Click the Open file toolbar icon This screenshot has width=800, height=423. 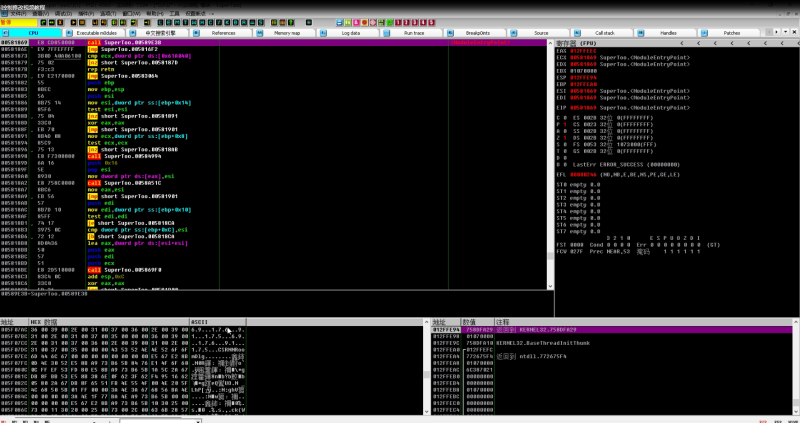[x=43, y=22]
